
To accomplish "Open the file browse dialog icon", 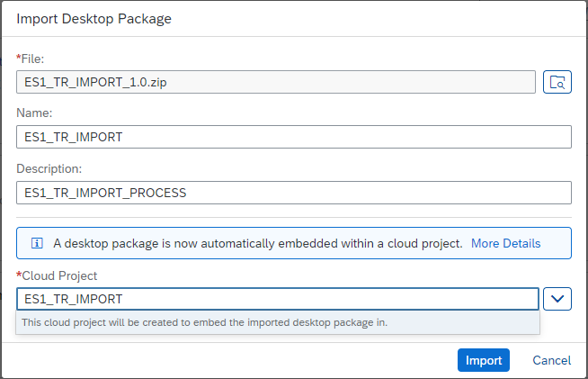I will coord(557,82).
